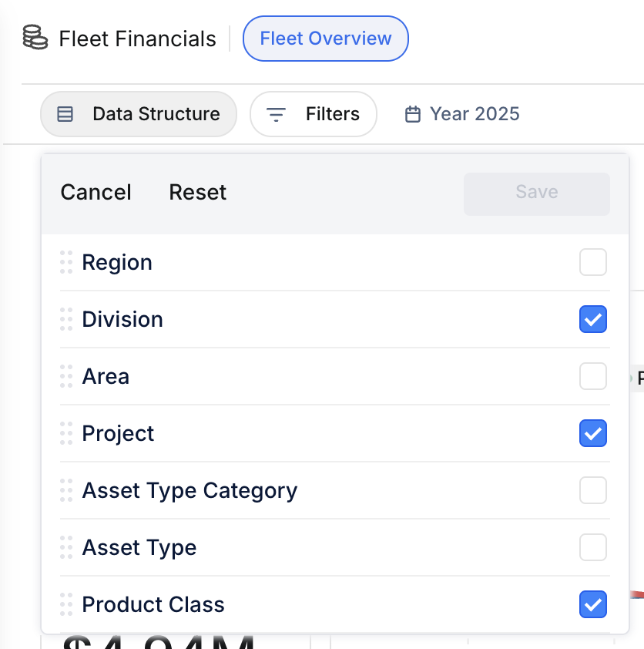Screen dimensions: 644x649
Task: Uncheck the Division checkbox
Action: point(593,319)
